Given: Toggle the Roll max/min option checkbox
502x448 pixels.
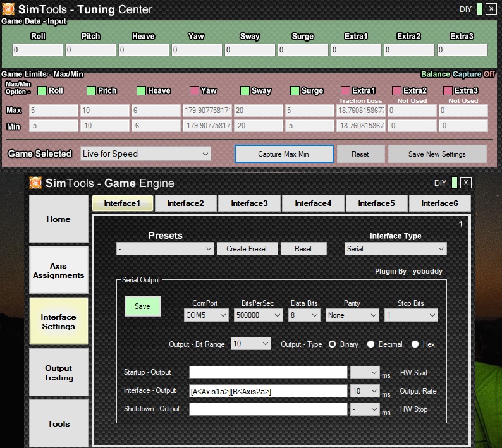Looking at the screenshot, I should point(42,90).
